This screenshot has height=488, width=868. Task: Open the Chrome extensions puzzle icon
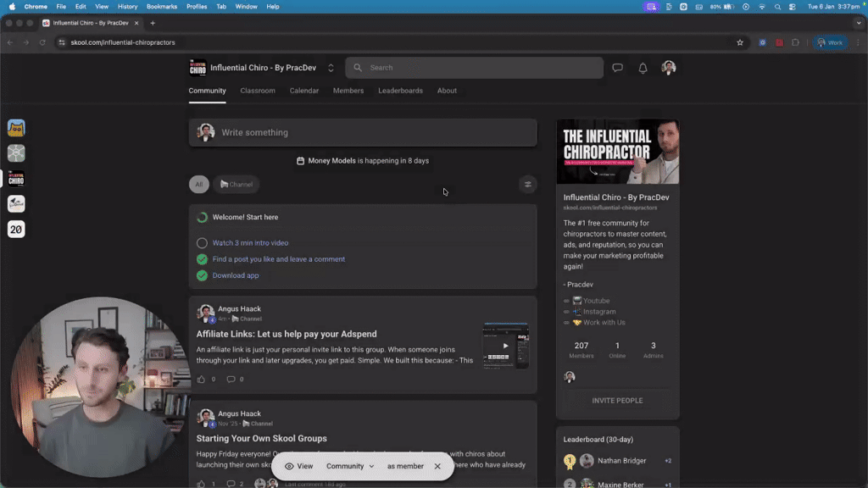pos(795,42)
